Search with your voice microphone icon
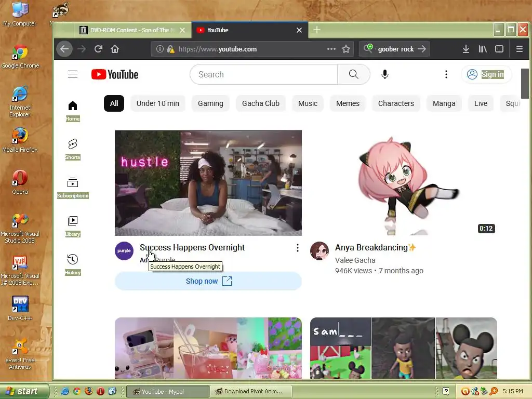The image size is (532, 399). click(x=385, y=74)
